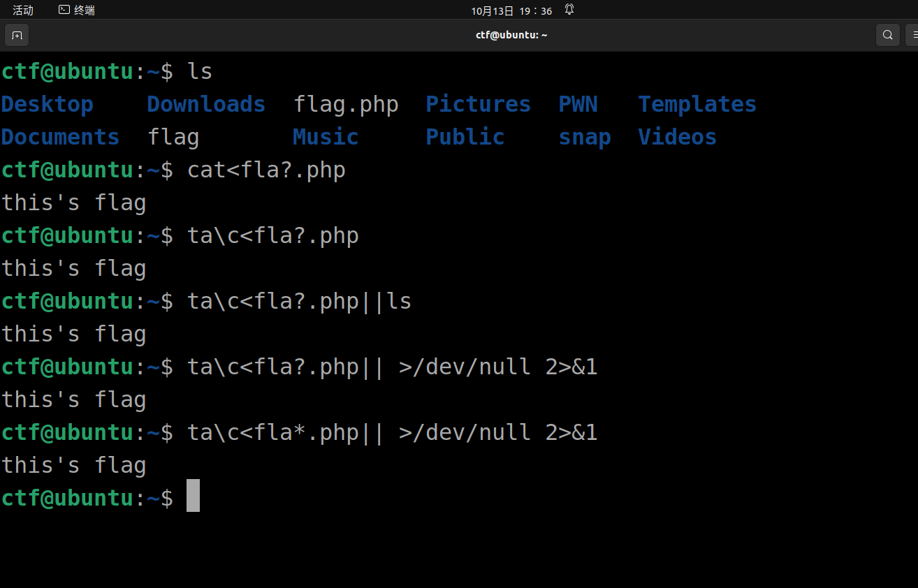
Task: Click the terminal search icon
Action: [887, 35]
